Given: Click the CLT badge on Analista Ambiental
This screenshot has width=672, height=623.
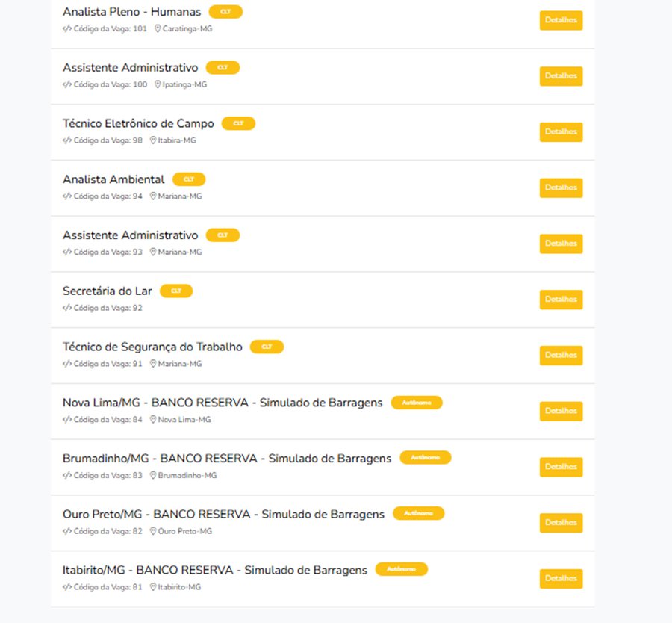Looking at the screenshot, I should (189, 179).
